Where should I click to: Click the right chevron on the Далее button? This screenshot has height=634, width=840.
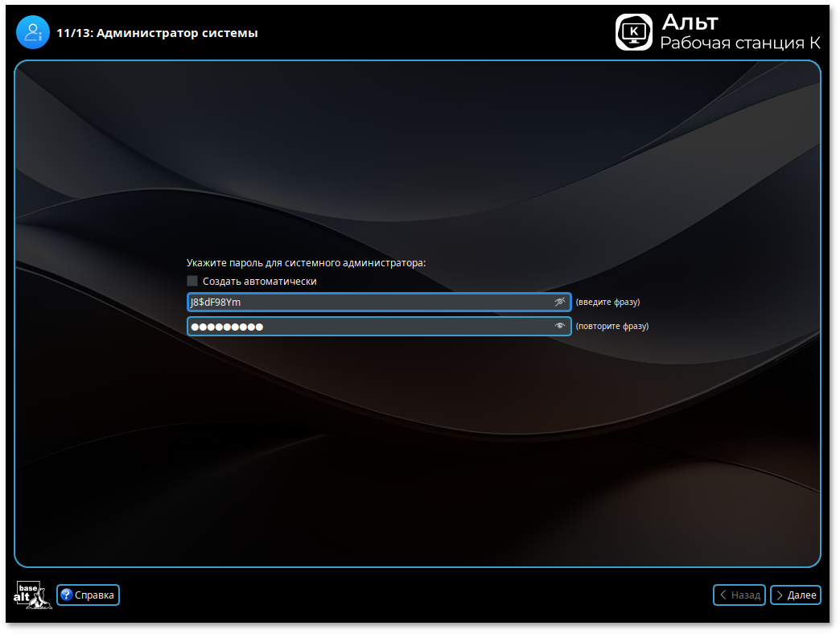[x=780, y=595]
